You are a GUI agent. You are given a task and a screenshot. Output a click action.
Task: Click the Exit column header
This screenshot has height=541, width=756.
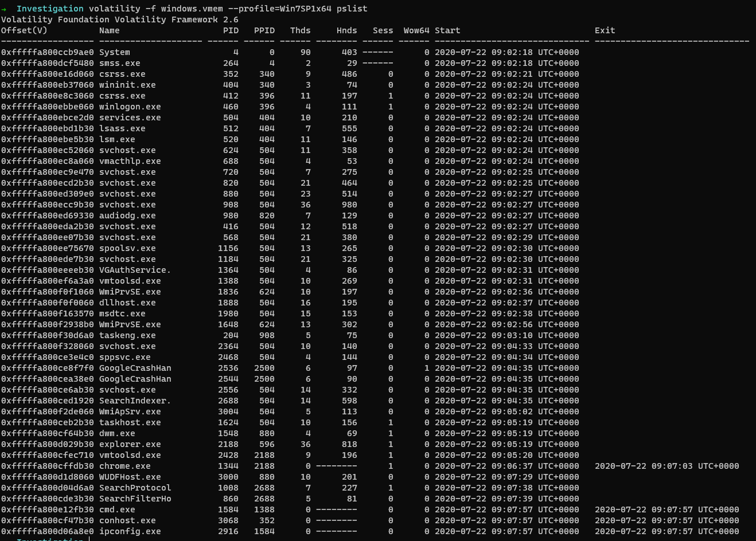605,30
